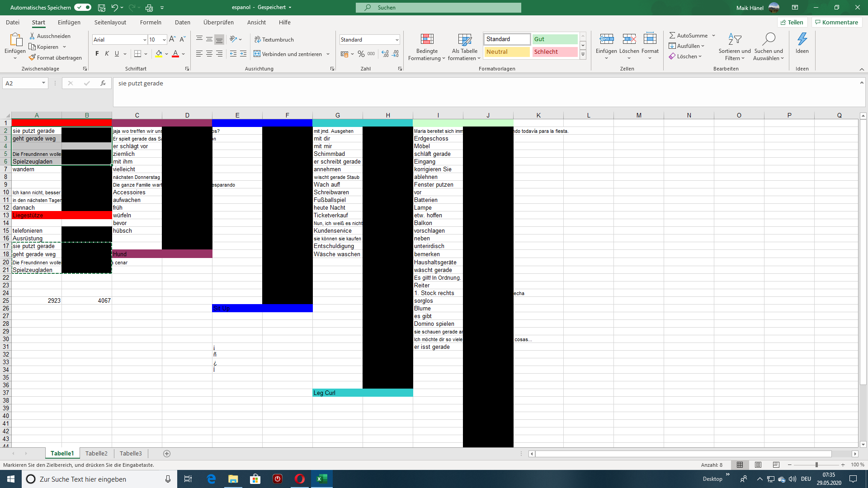Image resolution: width=868 pixels, height=488 pixels.
Task: Click Als Tabelle formatieren icon
Action: [x=464, y=40]
